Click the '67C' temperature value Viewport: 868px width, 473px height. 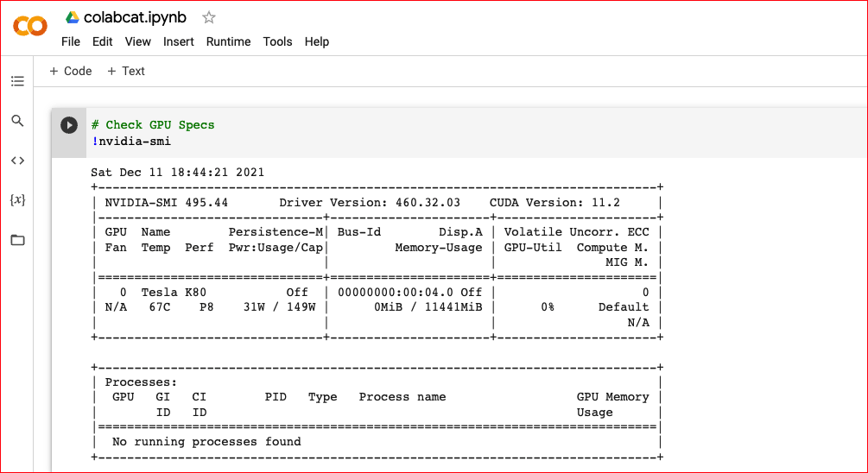160,307
